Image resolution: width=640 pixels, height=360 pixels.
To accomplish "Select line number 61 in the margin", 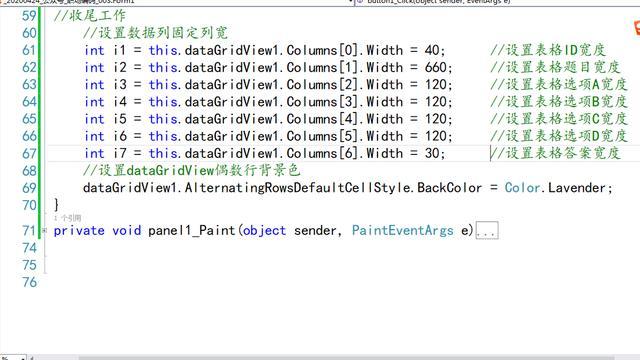I will click(x=29, y=50).
